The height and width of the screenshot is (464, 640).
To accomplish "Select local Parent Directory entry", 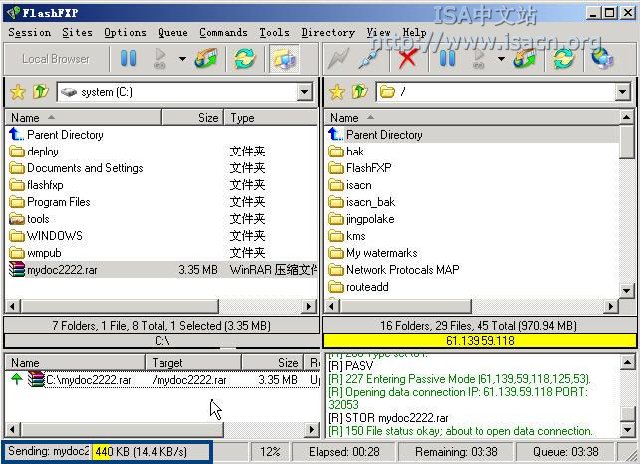I will pyautogui.click(x=56, y=134).
